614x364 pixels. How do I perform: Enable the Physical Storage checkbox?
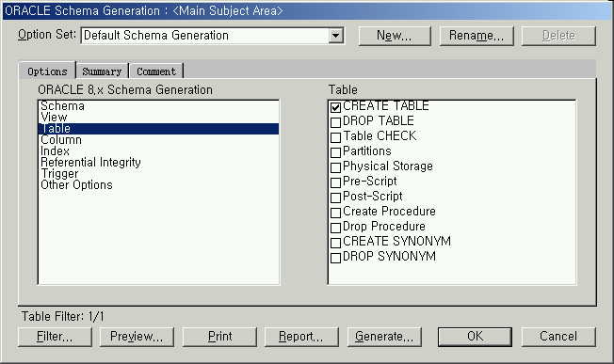(x=335, y=167)
